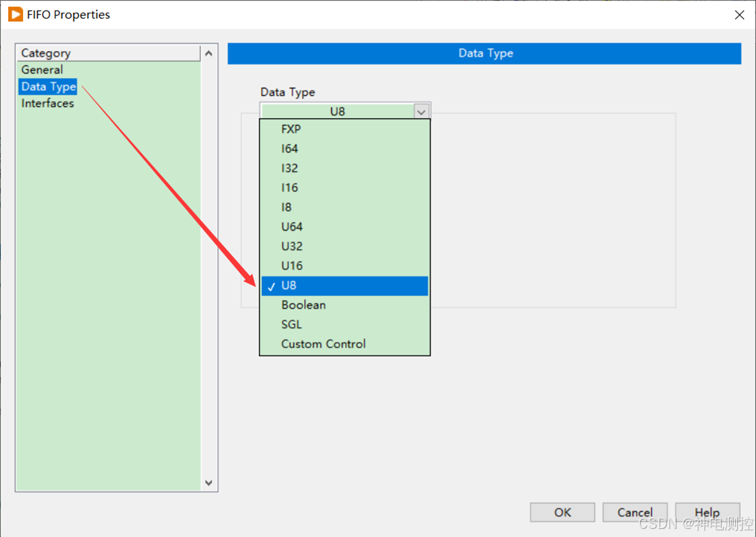Viewport: 756px width, 537px height.
Task: Select the I8 data type option
Action: click(344, 208)
